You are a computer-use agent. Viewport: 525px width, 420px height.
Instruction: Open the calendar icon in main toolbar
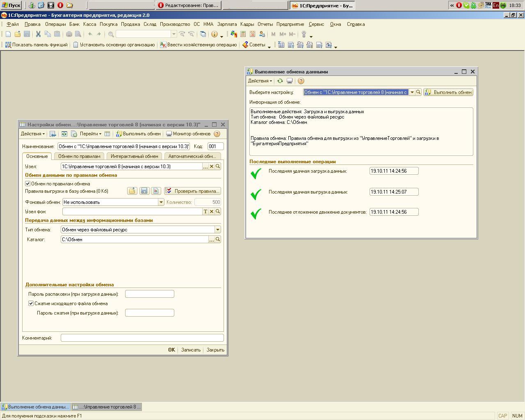252,34
